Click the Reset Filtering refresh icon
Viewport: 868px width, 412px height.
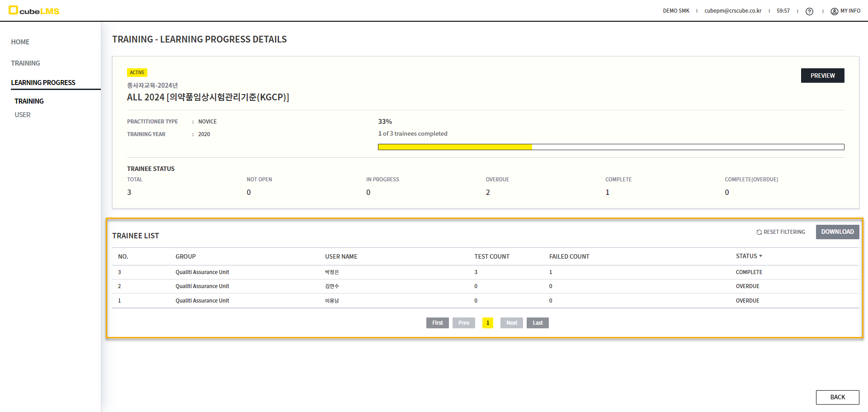tap(759, 232)
